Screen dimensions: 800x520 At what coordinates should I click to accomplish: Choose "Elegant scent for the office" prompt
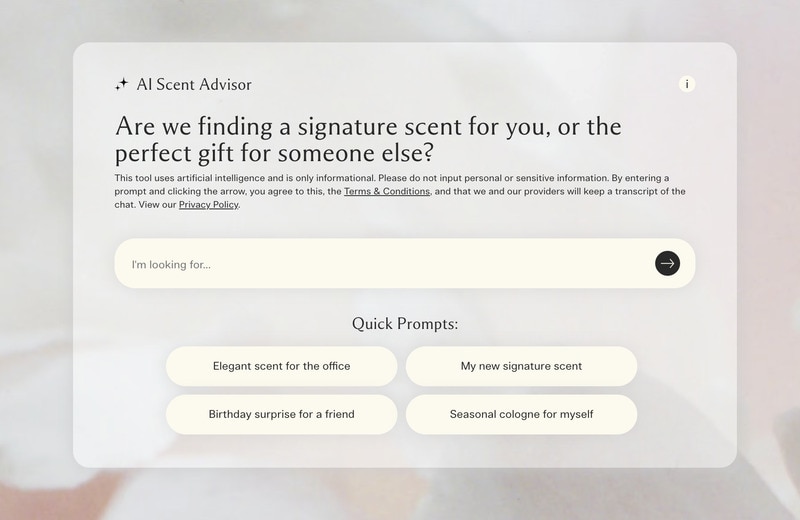(281, 366)
